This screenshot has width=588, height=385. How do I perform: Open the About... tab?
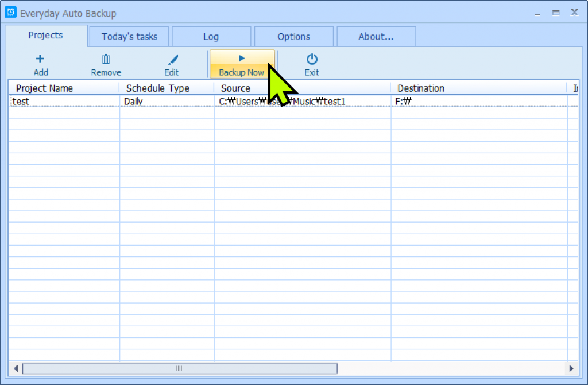coord(376,36)
